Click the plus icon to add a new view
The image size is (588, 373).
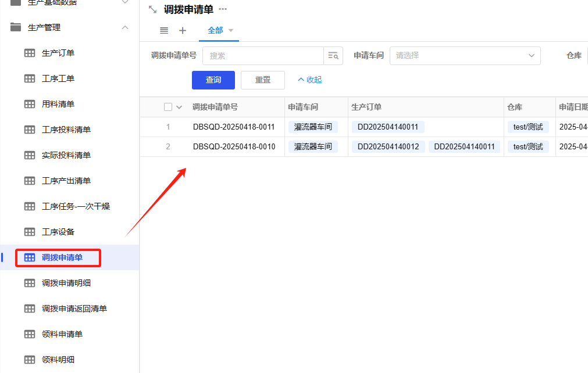tap(183, 30)
